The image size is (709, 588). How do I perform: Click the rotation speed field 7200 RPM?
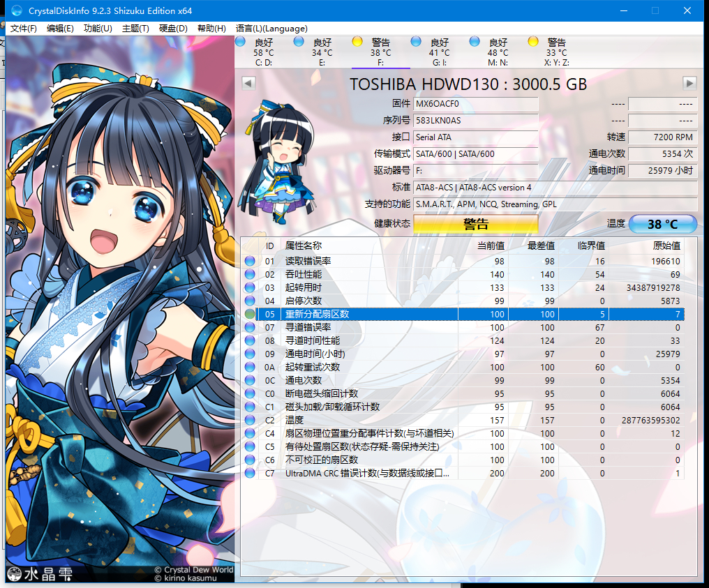[x=663, y=137]
